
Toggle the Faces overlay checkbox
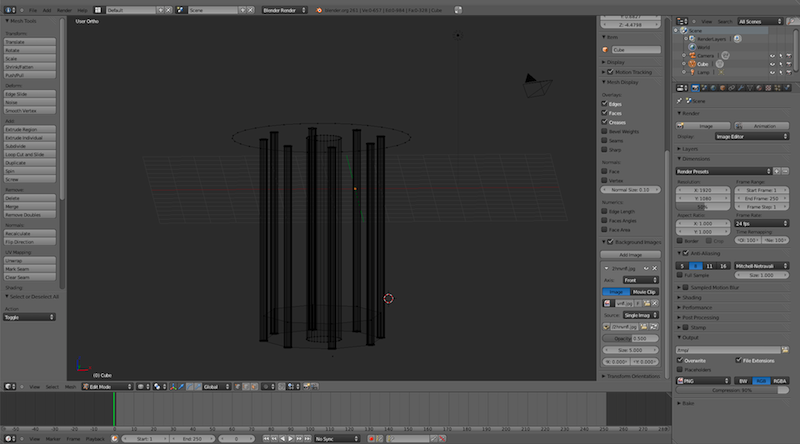click(x=605, y=113)
